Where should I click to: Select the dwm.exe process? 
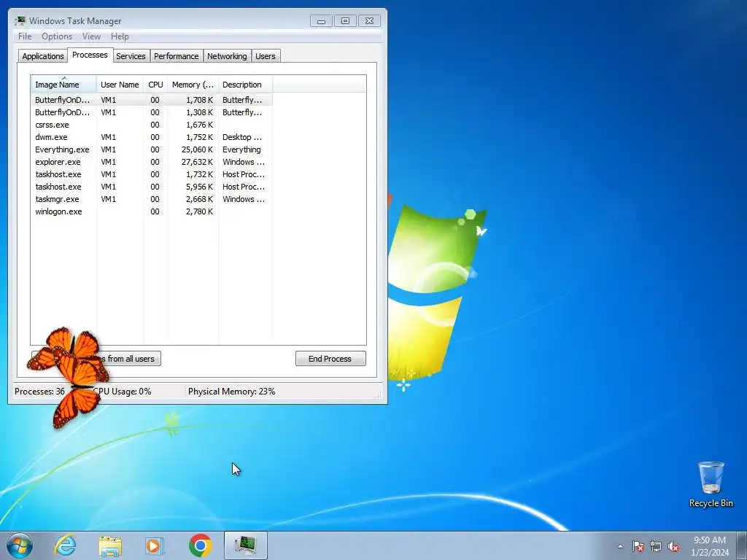pyautogui.click(x=152, y=137)
